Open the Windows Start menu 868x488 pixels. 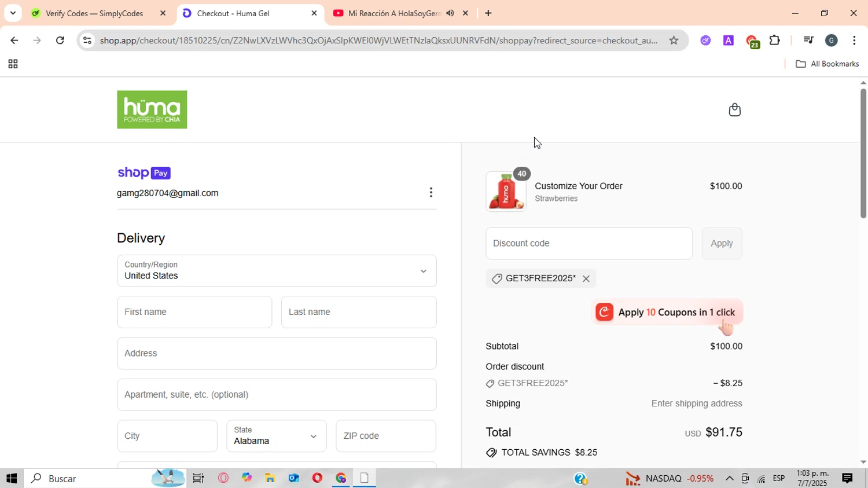[12, 479]
